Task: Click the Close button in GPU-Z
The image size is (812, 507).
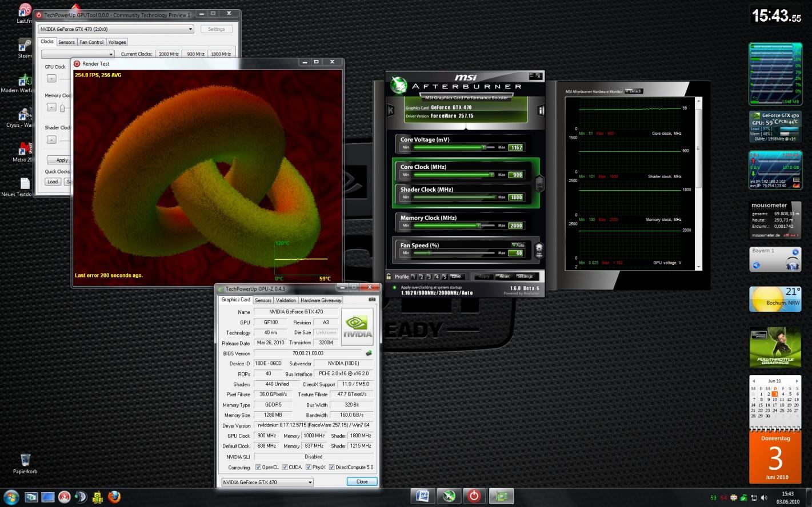Action: pyautogui.click(x=362, y=482)
